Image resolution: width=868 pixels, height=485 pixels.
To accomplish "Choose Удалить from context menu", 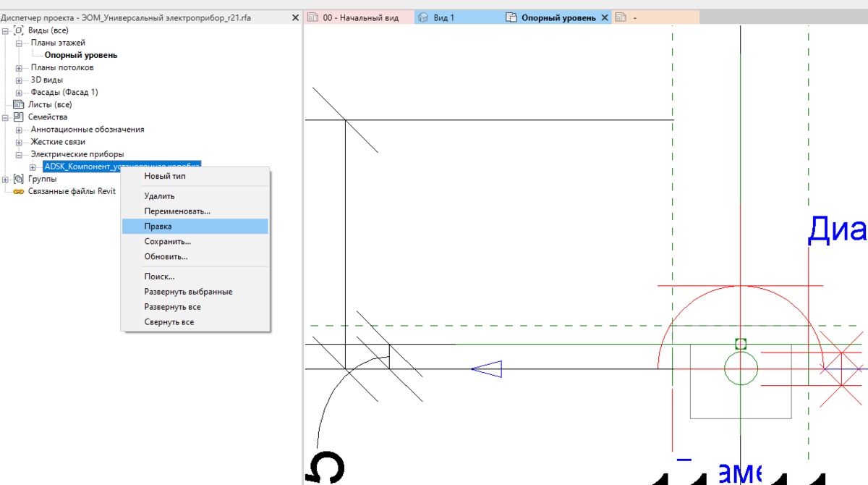I will [195, 196].
